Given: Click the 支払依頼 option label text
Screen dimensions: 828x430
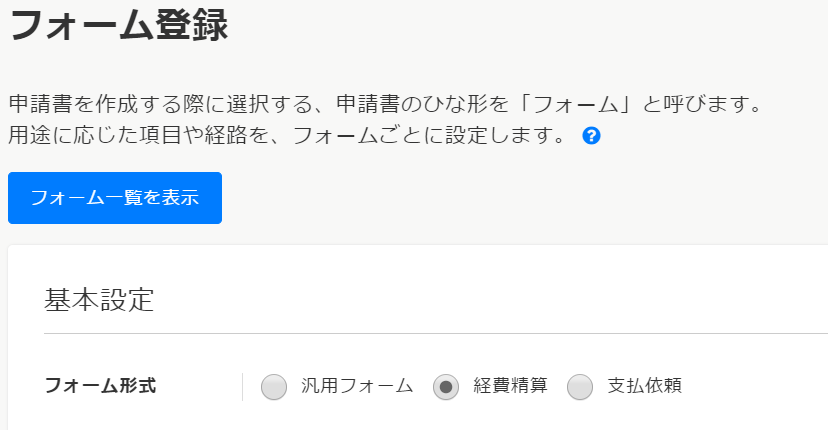Looking at the screenshot, I should (x=644, y=386).
